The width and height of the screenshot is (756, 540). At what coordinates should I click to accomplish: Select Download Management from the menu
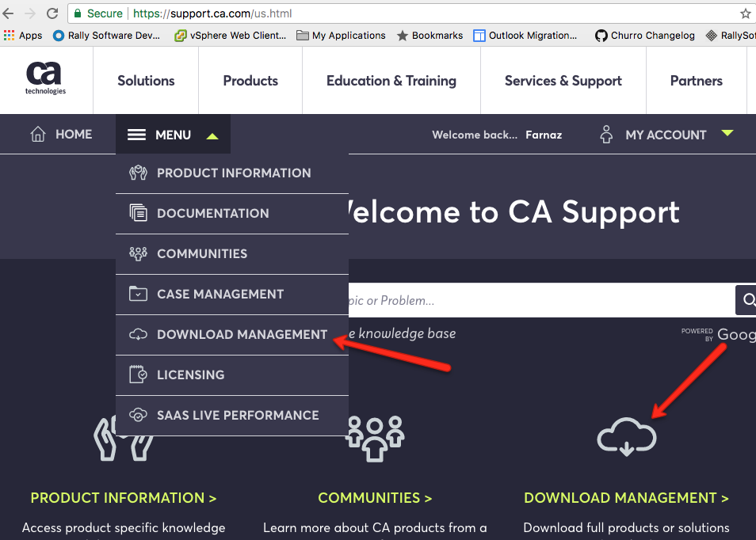tap(232, 335)
